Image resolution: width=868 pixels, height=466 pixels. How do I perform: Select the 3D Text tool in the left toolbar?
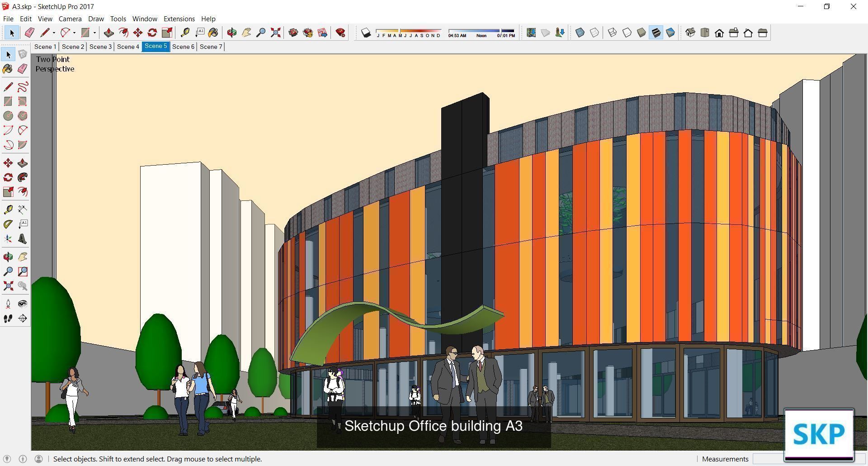tap(23, 239)
